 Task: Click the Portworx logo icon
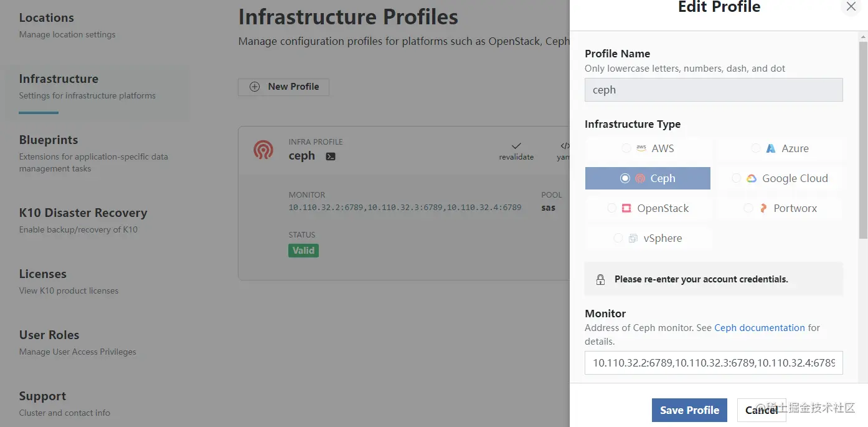(x=763, y=208)
